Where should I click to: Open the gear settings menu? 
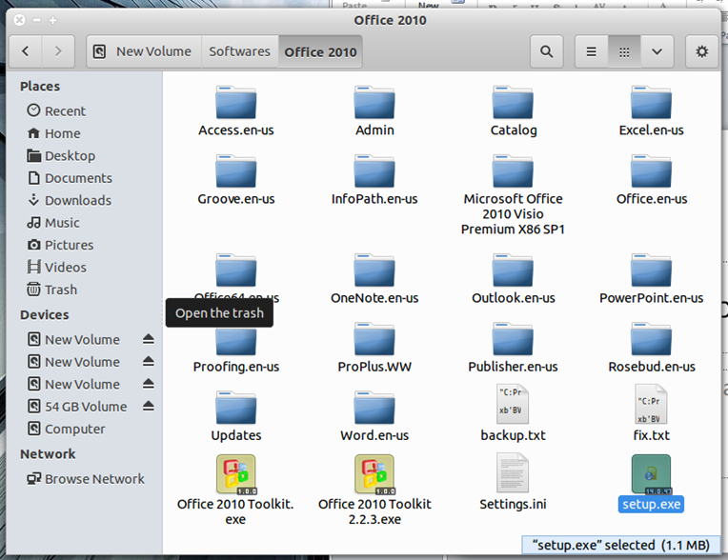[701, 51]
